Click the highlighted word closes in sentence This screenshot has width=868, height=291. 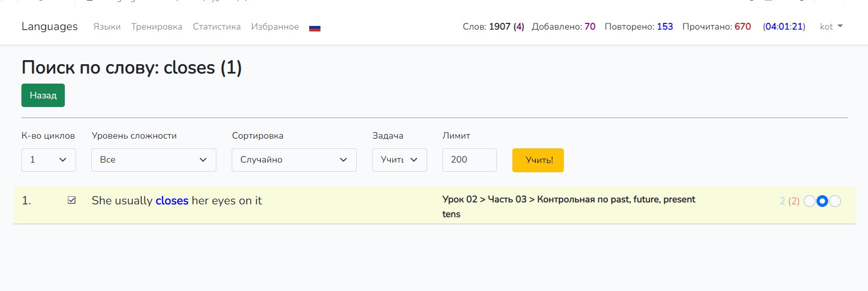[172, 201]
